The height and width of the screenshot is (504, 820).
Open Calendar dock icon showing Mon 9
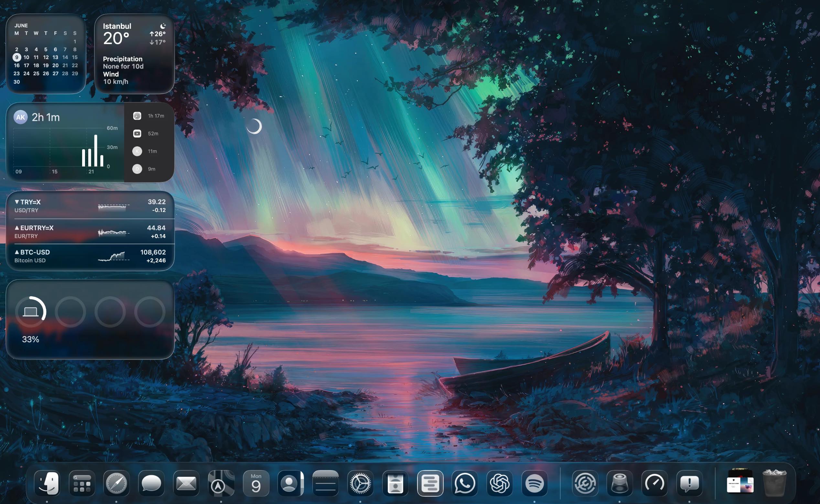coord(256,483)
